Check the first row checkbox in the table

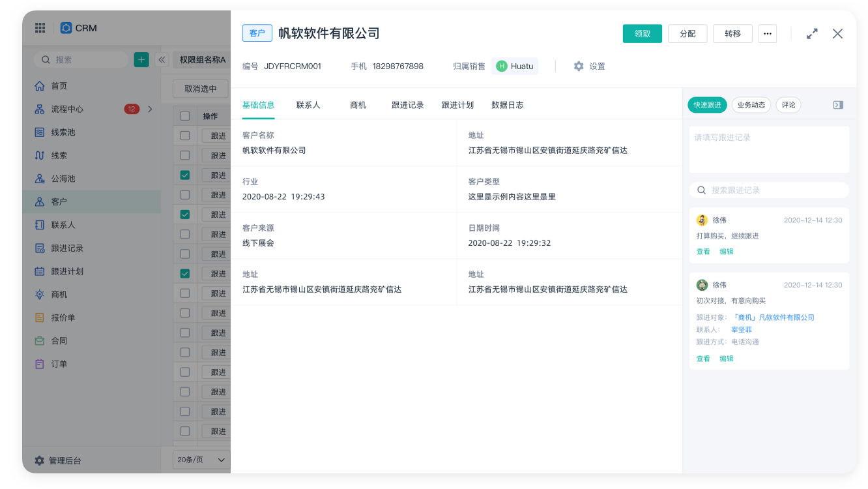tap(185, 136)
